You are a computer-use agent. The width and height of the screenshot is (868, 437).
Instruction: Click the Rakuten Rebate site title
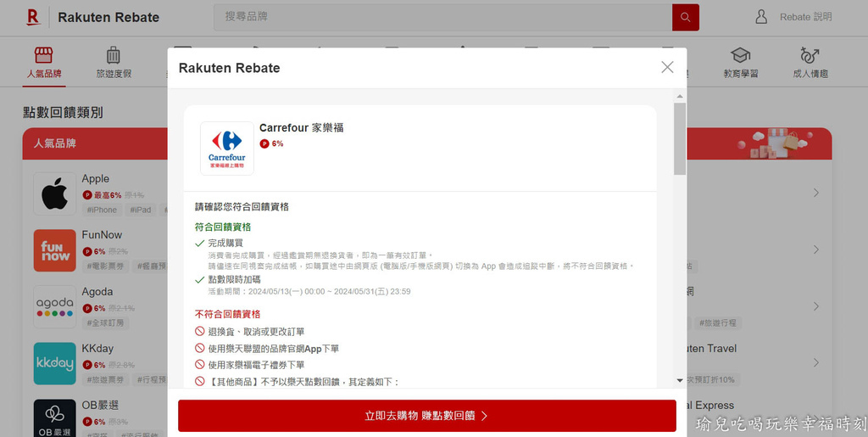pyautogui.click(x=108, y=18)
